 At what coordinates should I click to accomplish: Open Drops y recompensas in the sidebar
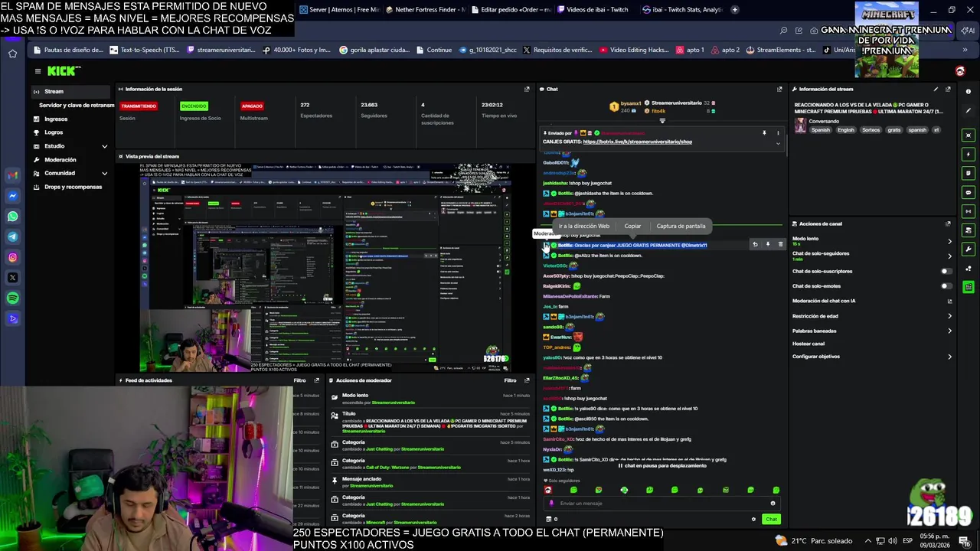73,187
